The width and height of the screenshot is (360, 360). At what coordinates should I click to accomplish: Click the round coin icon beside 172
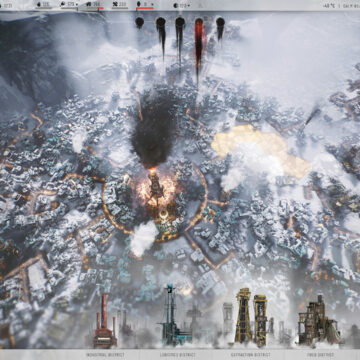click(x=176, y=5)
